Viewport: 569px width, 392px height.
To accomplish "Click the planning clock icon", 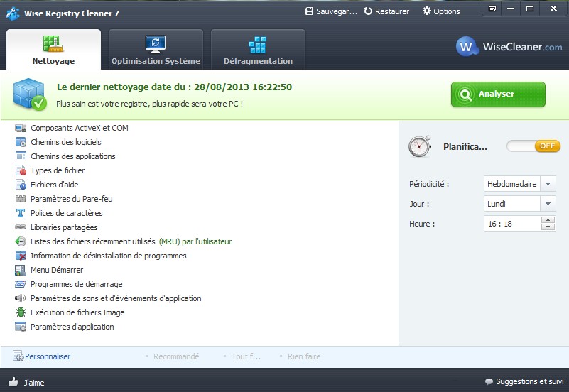I will click(420, 146).
